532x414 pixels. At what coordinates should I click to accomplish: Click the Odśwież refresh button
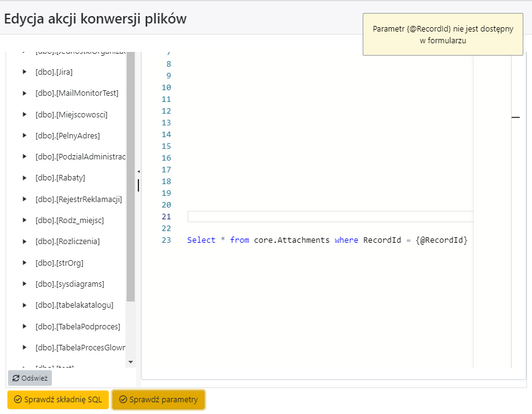tap(30, 378)
